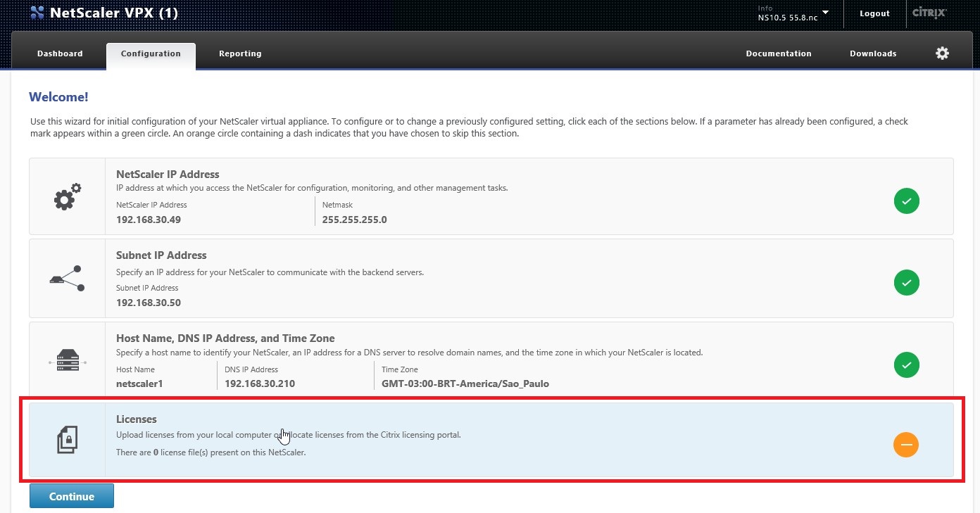Click the Citrix logo in top right
980x513 pixels.
(x=929, y=13)
